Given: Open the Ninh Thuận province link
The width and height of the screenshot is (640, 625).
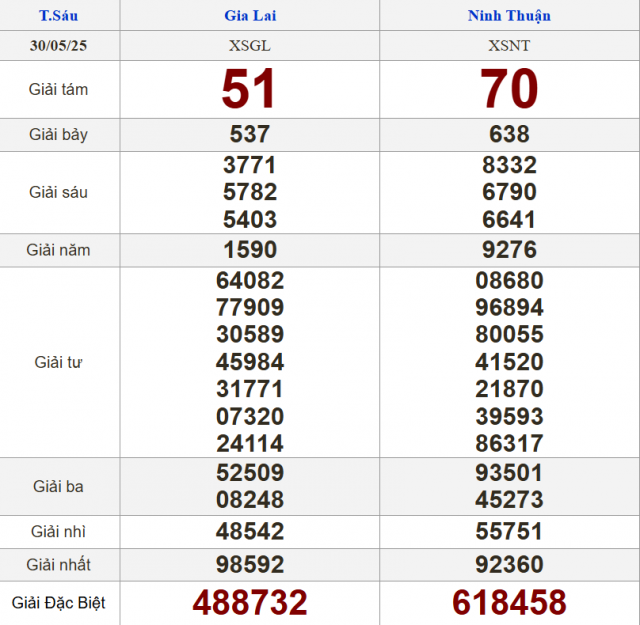Looking at the screenshot, I should pyautogui.click(x=509, y=16).
